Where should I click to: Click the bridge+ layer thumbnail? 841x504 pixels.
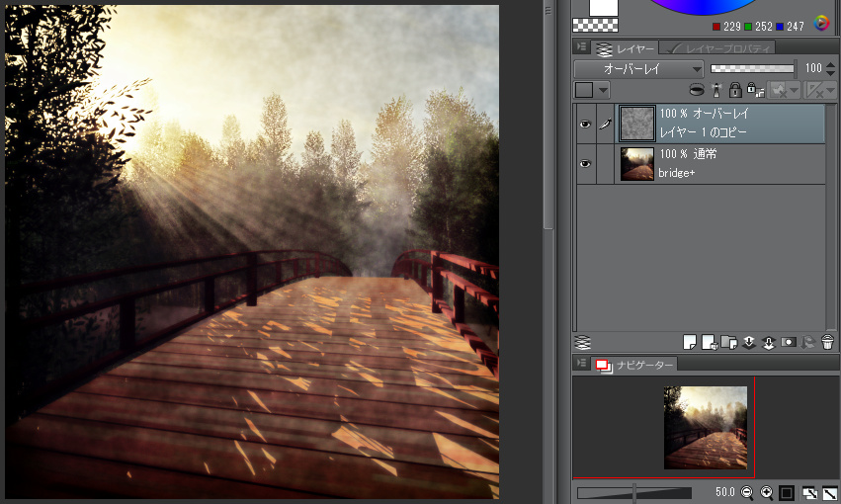(636, 163)
